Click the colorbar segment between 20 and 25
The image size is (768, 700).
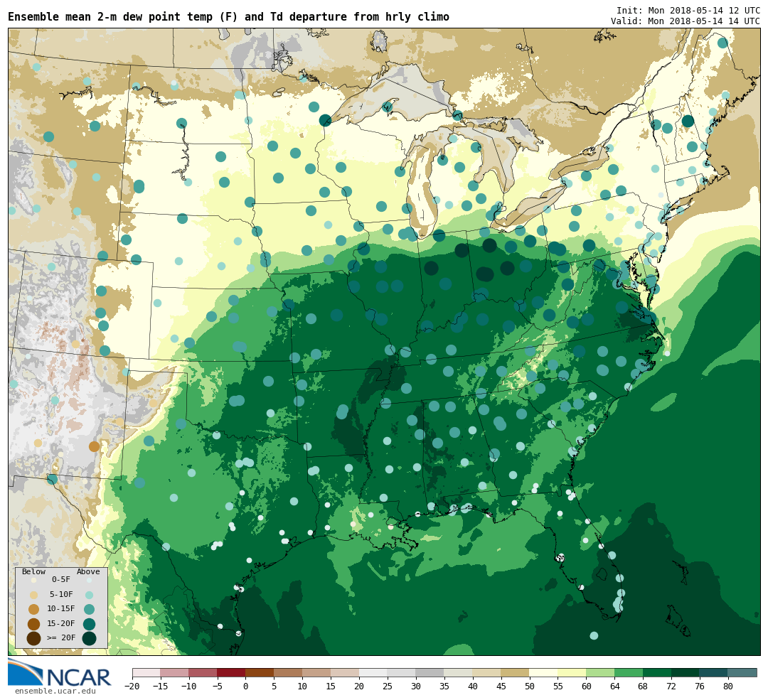point(374,672)
